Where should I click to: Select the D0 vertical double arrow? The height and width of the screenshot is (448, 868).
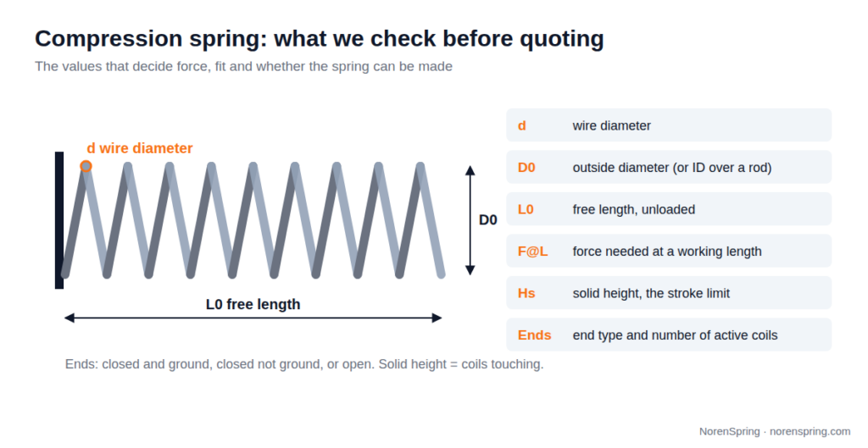[470, 220]
